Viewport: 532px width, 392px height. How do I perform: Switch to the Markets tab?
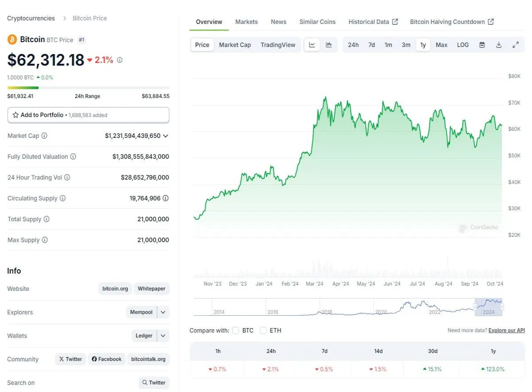click(246, 22)
